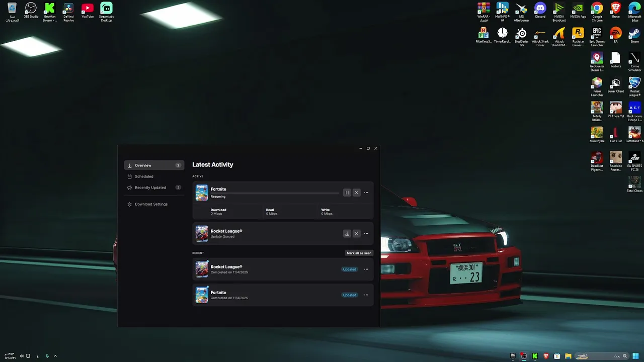Open the Lunar Client desktop shortcut
Screen dimensions: 644x362
click(x=616, y=85)
